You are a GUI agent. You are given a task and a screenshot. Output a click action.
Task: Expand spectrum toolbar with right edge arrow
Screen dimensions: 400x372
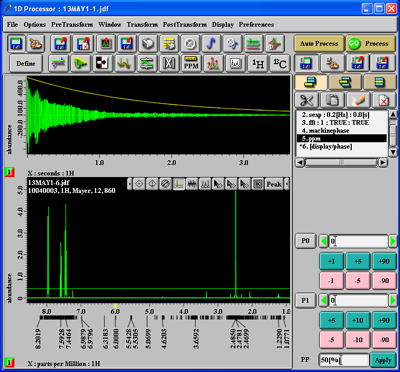click(287, 184)
